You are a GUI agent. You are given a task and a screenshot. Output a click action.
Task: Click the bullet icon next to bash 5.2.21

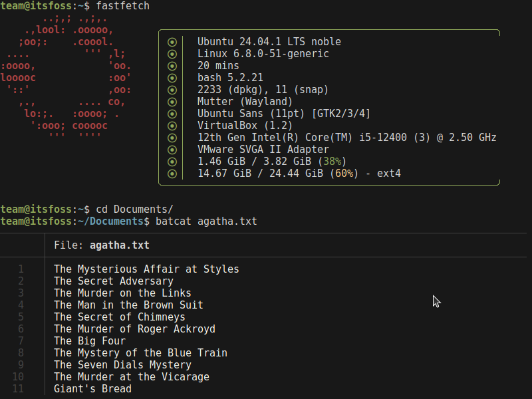point(172,77)
